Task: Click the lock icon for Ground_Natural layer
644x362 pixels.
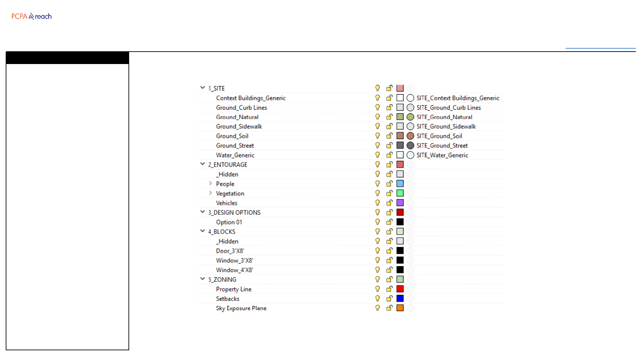Action: tap(389, 117)
